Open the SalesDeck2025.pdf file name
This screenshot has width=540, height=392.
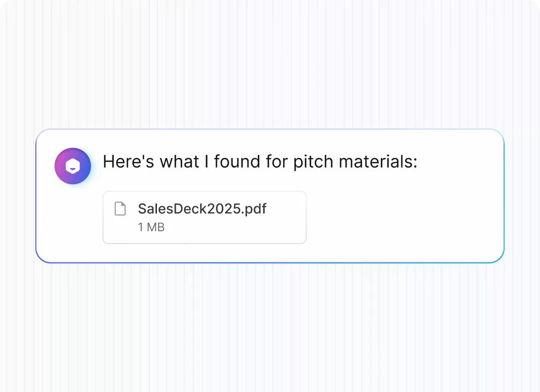(202, 208)
